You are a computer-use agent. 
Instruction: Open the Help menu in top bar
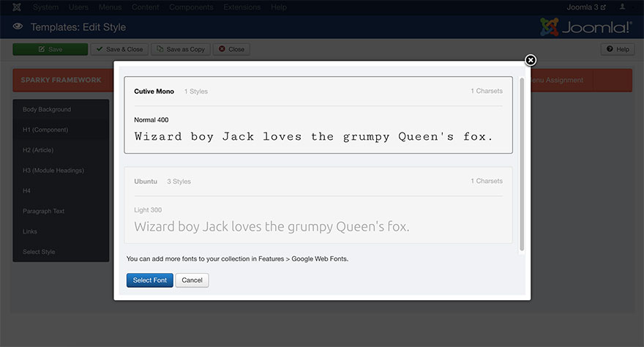click(x=279, y=7)
